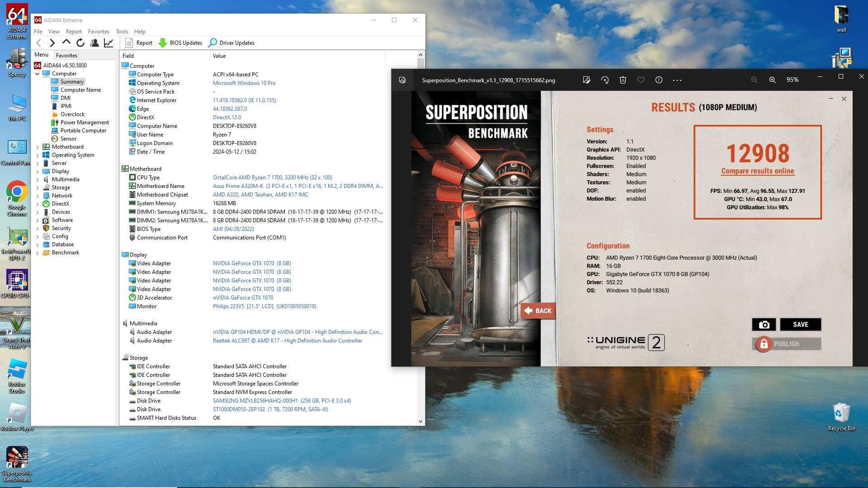Viewport: 868px width, 488px height.
Task: Click the BACK button in Superposition
Action: (x=538, y=311)
